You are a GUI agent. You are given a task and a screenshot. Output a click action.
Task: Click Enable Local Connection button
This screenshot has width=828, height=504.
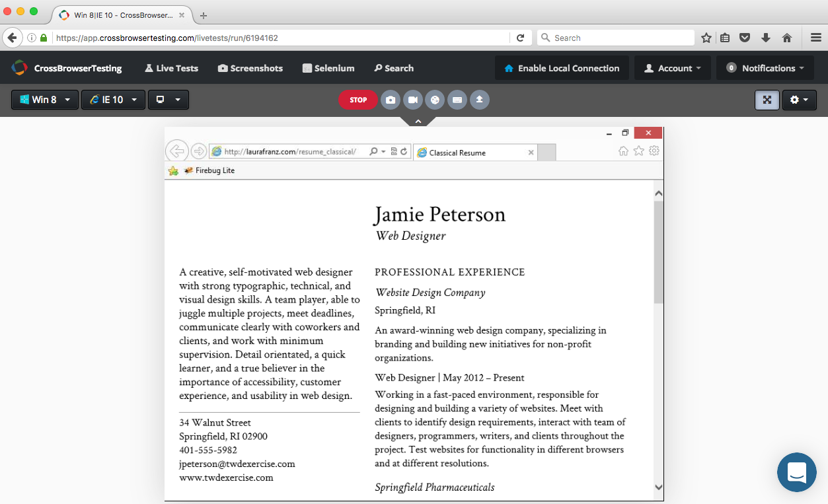tap(561, 68)
